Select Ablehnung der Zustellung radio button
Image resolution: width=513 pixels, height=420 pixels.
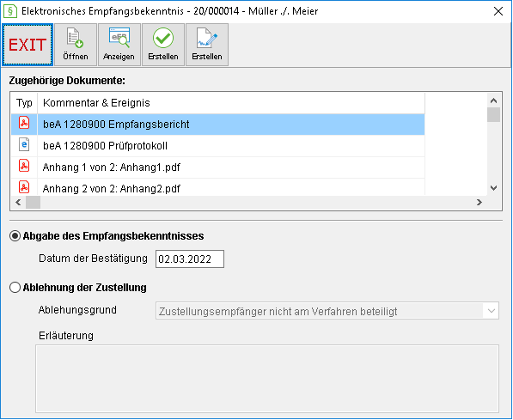click(15, 288)
